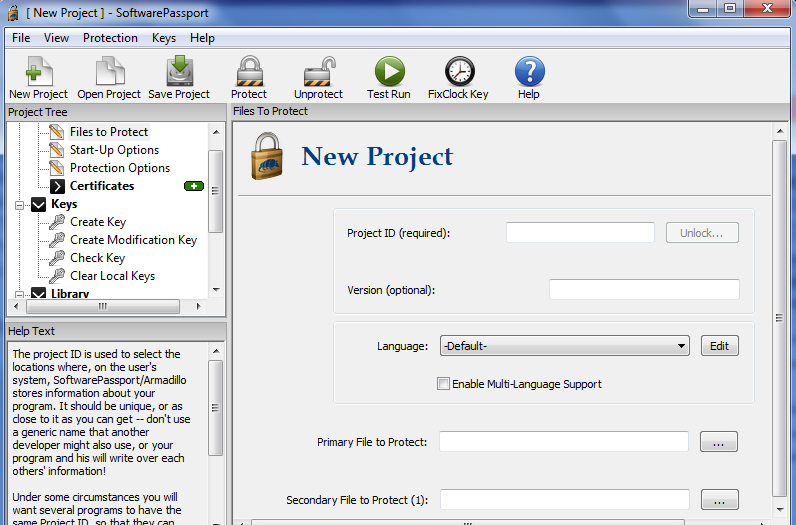Select Protection Options tree item
Image resolution: width=796 pixels, height=525 pixels.
pos(120,168)
